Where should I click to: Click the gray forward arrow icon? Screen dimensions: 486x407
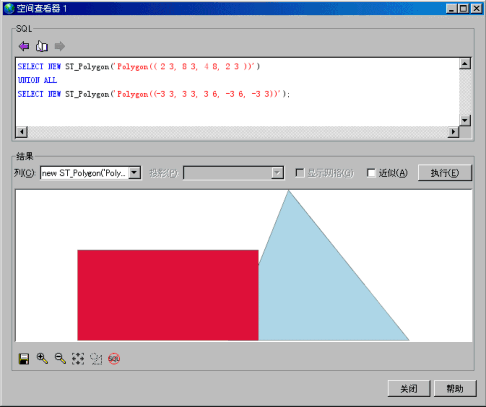tap(60, 46)
